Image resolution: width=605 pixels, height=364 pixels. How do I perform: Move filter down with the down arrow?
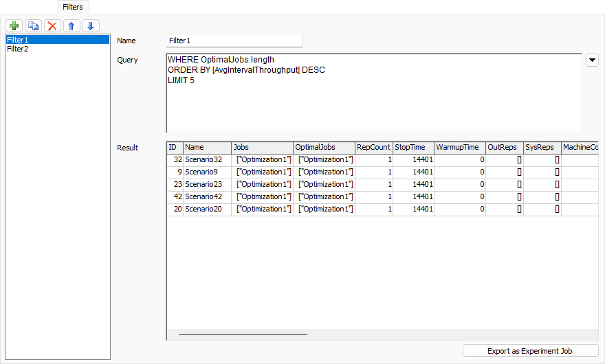coord(91,26)
